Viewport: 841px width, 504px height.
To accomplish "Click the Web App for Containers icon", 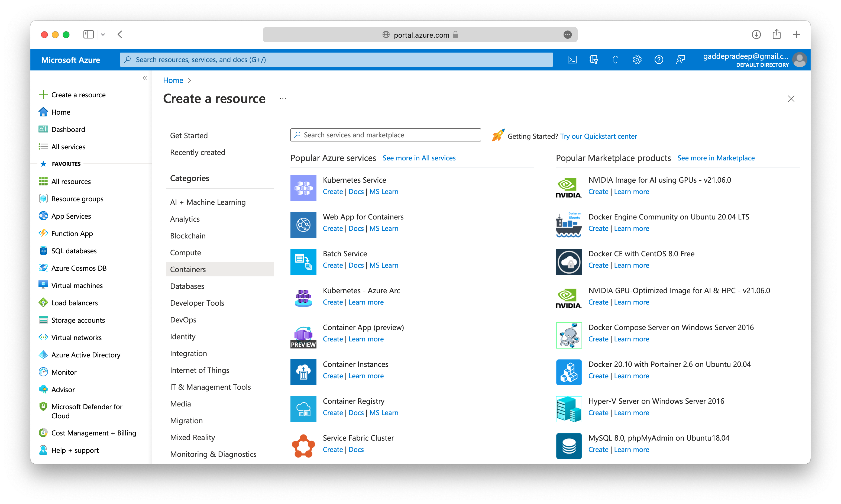I will (303, 225).
